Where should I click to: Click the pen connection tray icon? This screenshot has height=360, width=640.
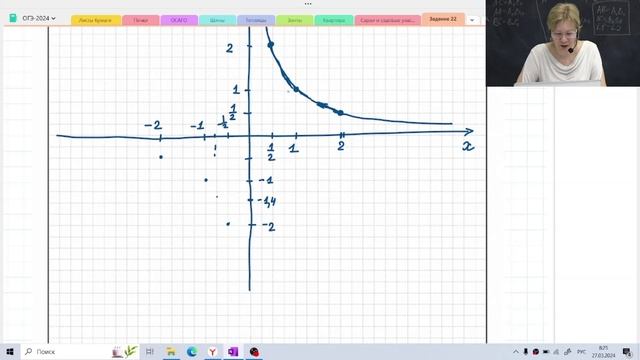click(x=567, y=351)
